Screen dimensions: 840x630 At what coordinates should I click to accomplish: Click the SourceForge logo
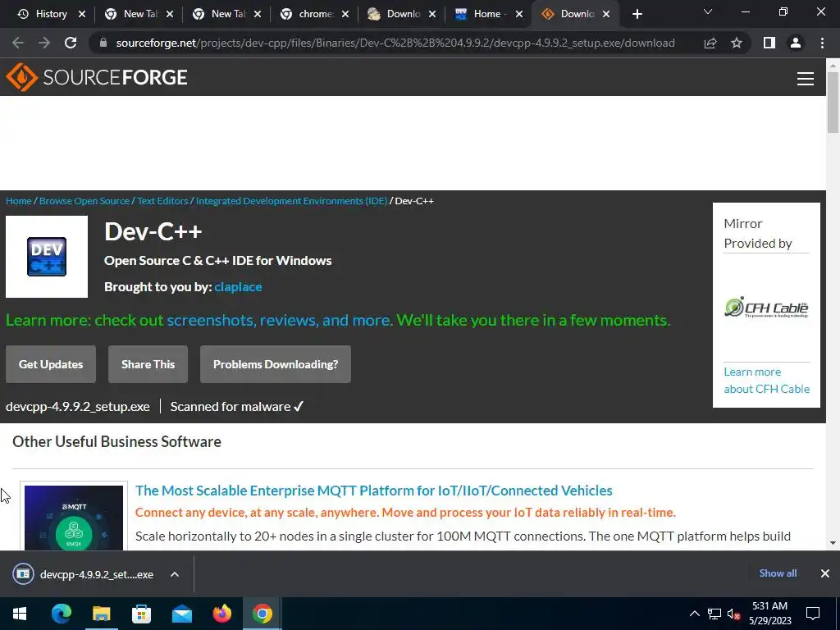[97, 77]
